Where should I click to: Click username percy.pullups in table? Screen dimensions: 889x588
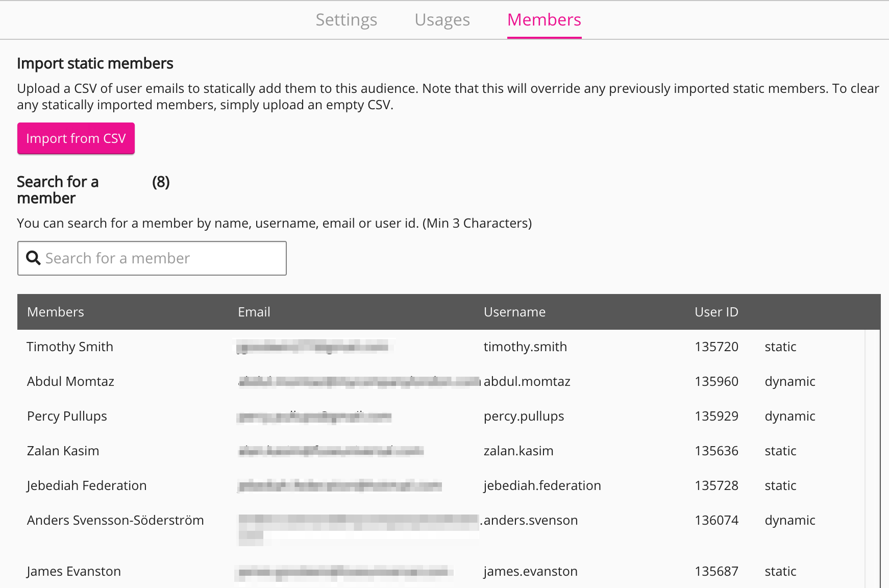524,416
